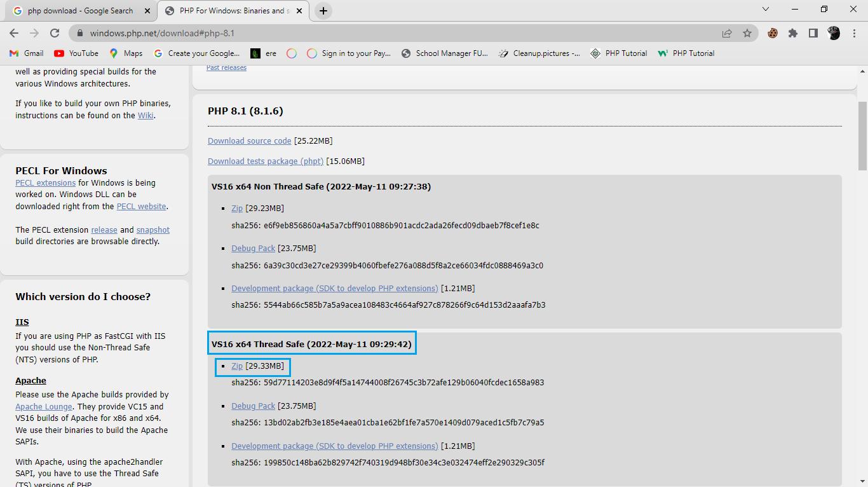868x487 pixels.
Task: Open Debug Pack link under Non Thread Safe
Action: click(253, 249)
